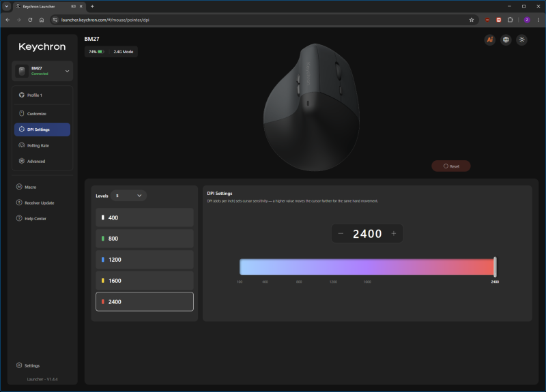Open Settings at the sidebar bottom
546x392 pixels.
click(x=28, y=365)
